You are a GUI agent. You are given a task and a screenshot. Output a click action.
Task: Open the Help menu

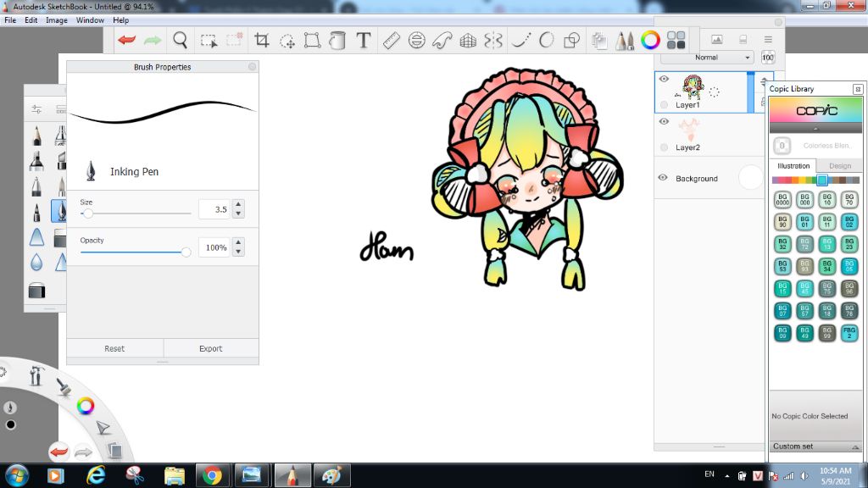click(x=120, y=20)
